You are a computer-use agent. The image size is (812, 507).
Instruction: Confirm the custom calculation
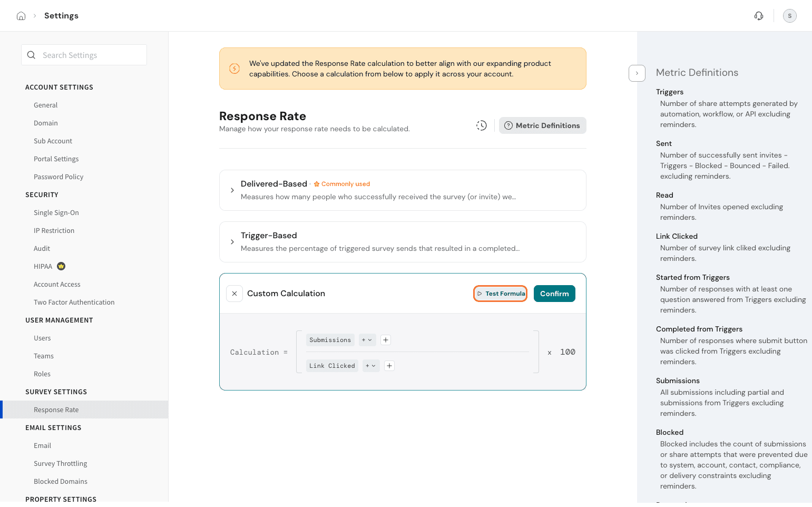(x=554, y=294)
